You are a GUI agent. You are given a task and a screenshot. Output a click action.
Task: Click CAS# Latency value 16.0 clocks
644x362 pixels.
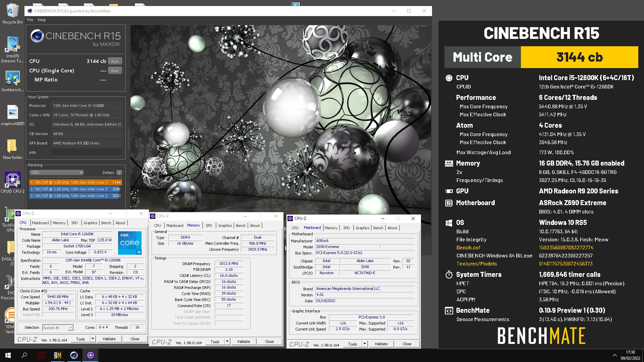[229, 276]
